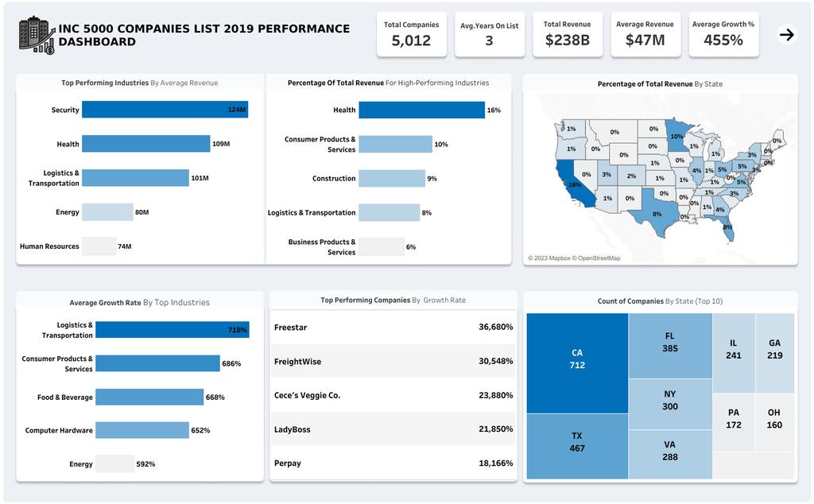The image size is (814, 504).
Task: Click Logistics & Transportation 8% bar
Action: [x=389, y=212]
